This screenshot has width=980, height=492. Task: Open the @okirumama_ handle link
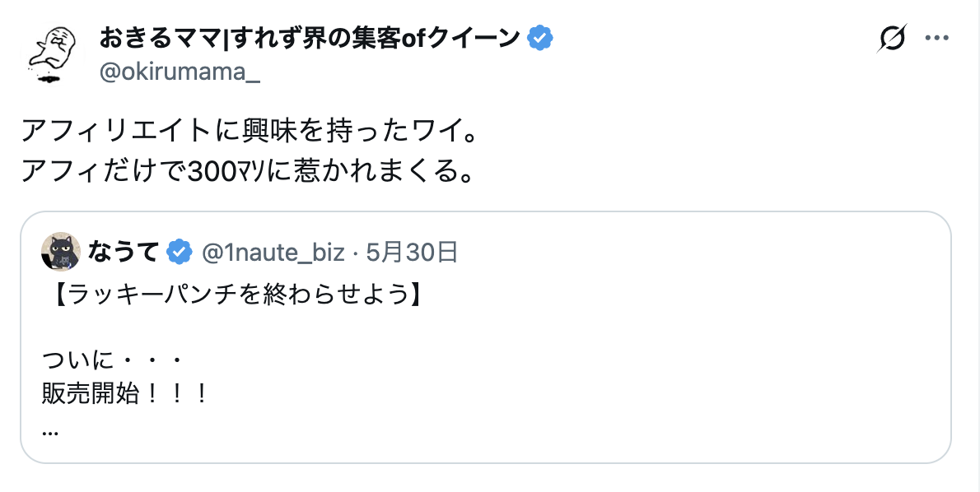click(180, 72)
